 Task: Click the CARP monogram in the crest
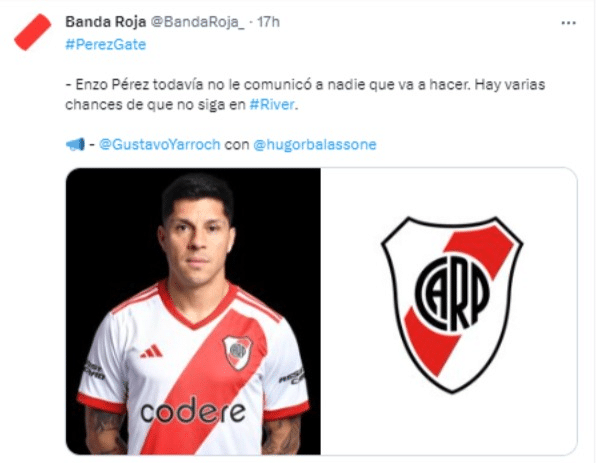pyautogui.click(x=452, y=293)
